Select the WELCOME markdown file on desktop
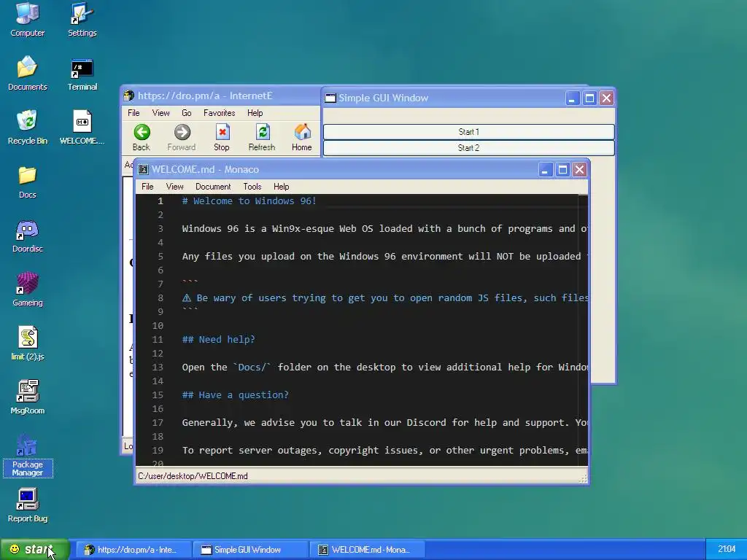The width and height of the screenshot is (747, 560). click(82, 128)
